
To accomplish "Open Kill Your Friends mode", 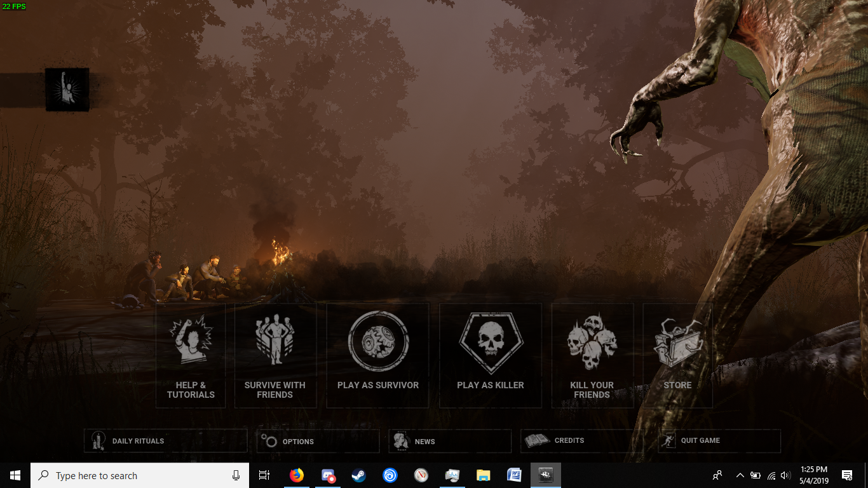I will [592, 355].
